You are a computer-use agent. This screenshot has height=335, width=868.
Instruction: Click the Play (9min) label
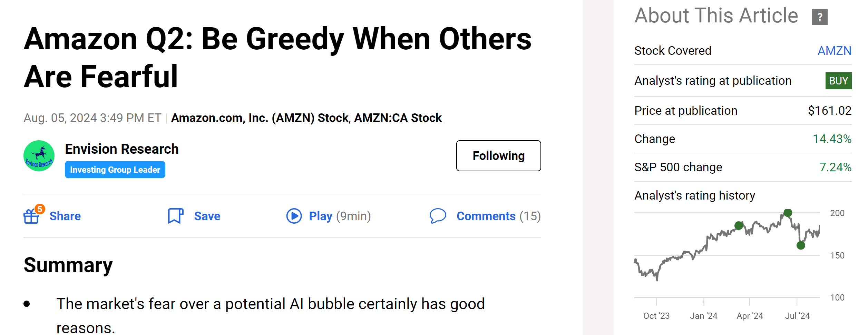(340, 216)
